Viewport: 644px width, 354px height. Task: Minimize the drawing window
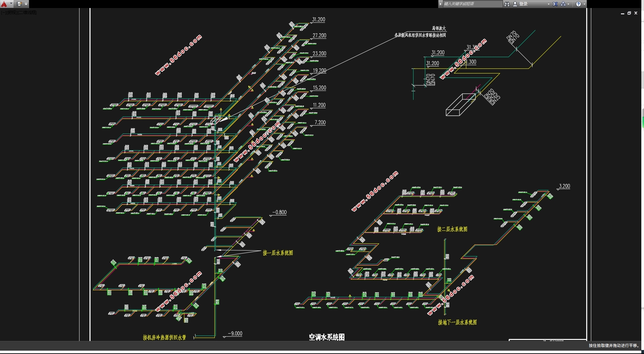click(x=623, y=13)
